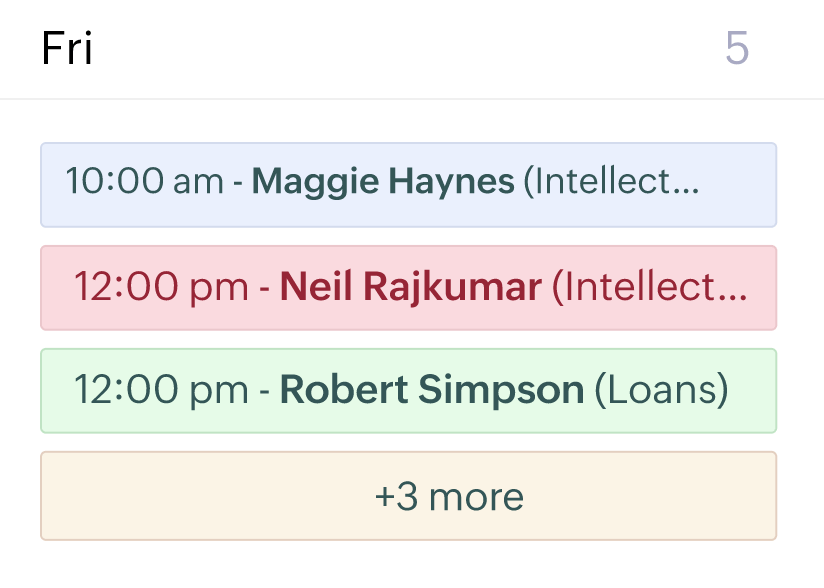Click the "Fri" day label
This screenshot has height=588, width=824.
67,49
